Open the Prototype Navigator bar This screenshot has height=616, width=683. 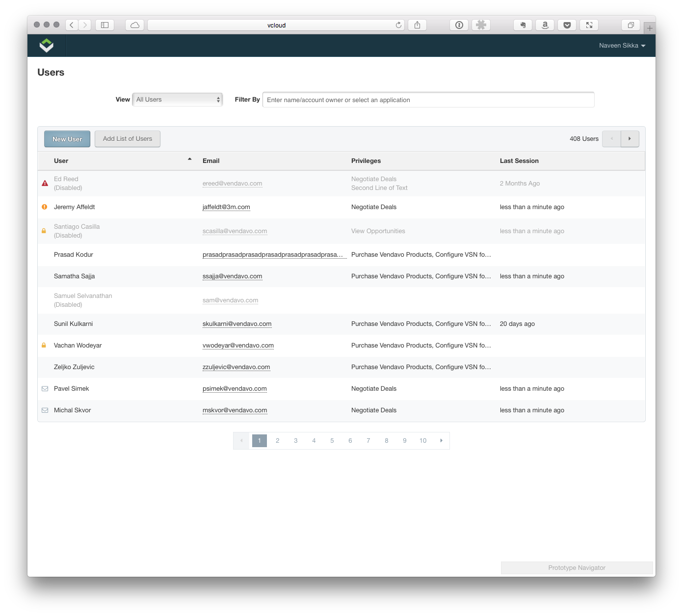click(x=577, y=568)
